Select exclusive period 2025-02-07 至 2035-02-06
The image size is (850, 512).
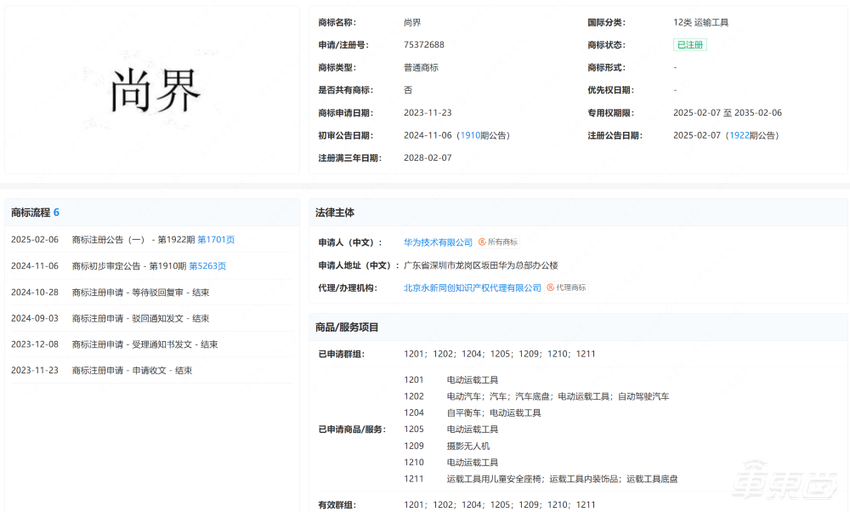click(727, 113)
